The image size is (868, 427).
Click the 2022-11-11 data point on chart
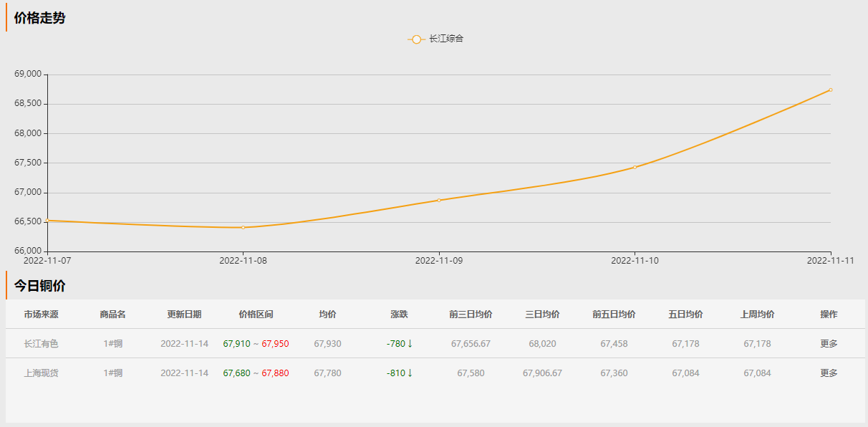[x=830, y=90]
